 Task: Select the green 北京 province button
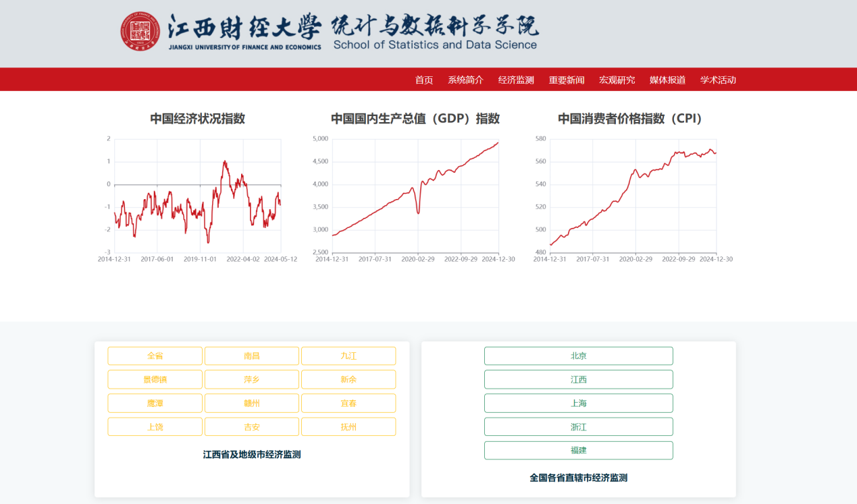click(578, 356)
